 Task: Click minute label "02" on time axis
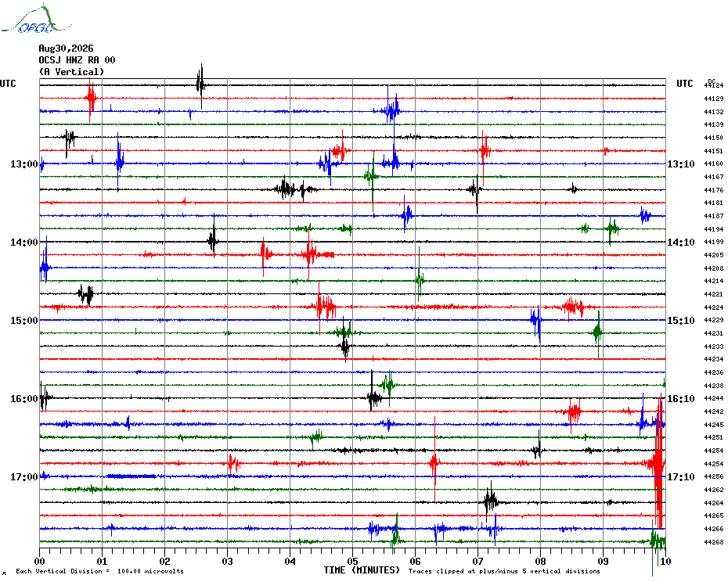coord(165,562)
